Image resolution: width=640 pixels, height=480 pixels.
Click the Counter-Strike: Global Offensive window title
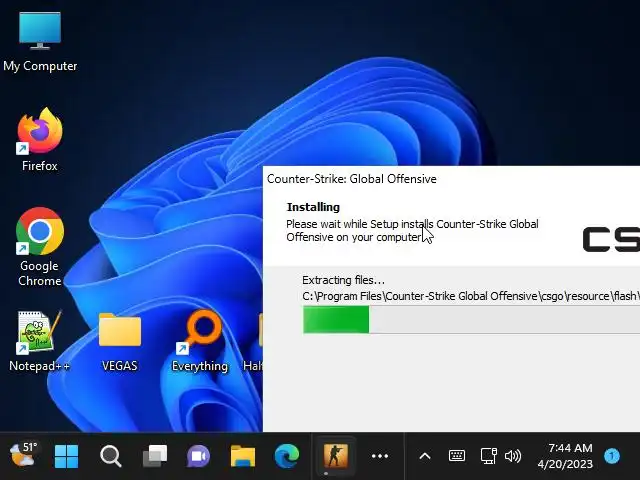tap(351, 179)
